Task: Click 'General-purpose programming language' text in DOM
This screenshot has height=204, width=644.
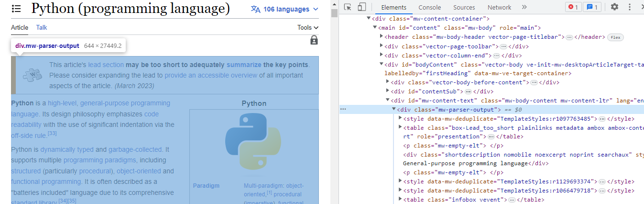Action: [x=466, y=163]
